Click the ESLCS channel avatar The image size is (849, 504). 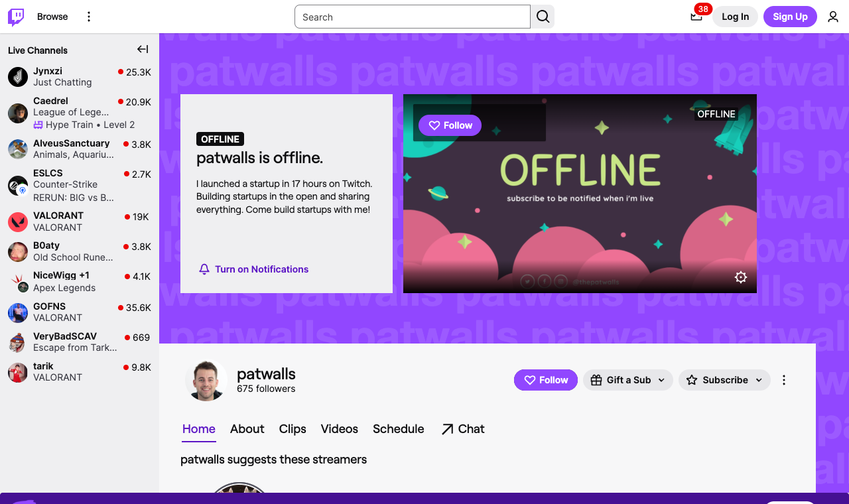pyautogui.click(x=18, y=186)
